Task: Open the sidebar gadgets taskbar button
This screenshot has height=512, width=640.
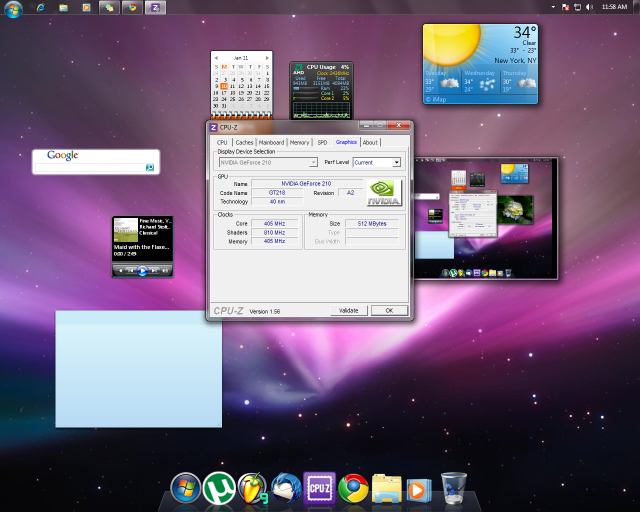Action: (x=109, y=7)
